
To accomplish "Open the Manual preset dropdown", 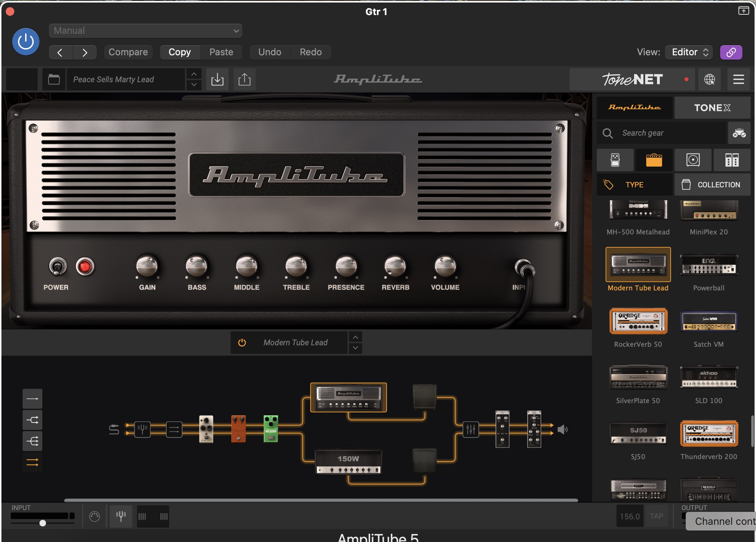I will click(x=145, y=31).
